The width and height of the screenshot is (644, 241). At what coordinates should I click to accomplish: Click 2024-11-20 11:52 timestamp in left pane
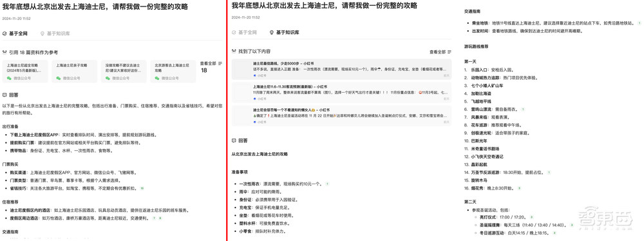coord(16,19)
